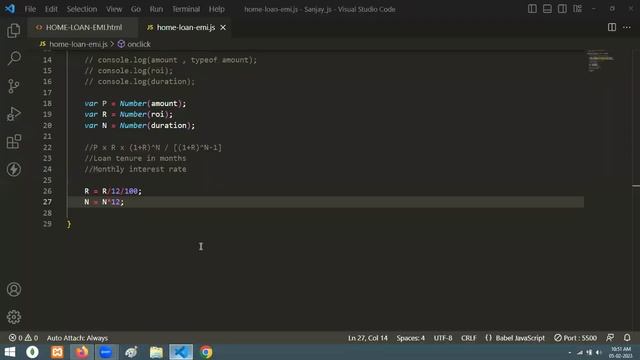Open XAMPP icon in the taskbar
Screen dimensions: 640x360
point(57,352)
